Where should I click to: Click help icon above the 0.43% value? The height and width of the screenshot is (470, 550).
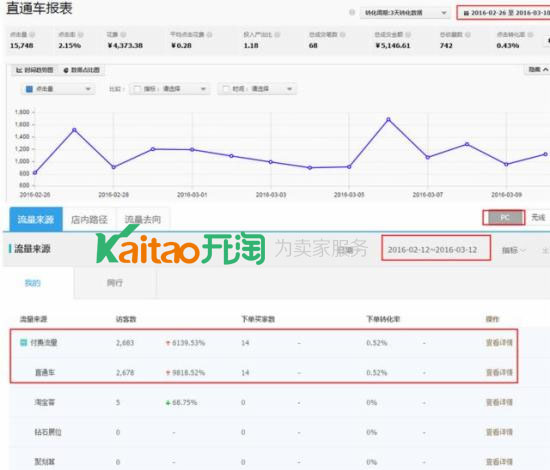[530, 34]
